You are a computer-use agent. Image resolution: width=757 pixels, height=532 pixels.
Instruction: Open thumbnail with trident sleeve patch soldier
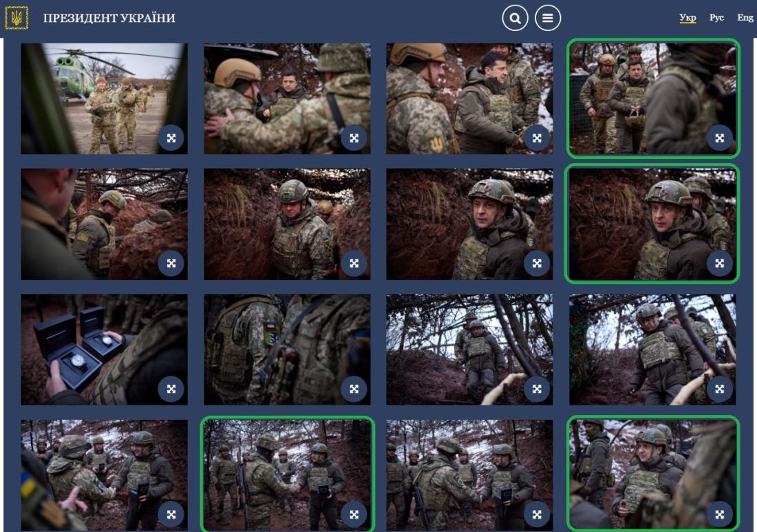[x=470, y=99]
